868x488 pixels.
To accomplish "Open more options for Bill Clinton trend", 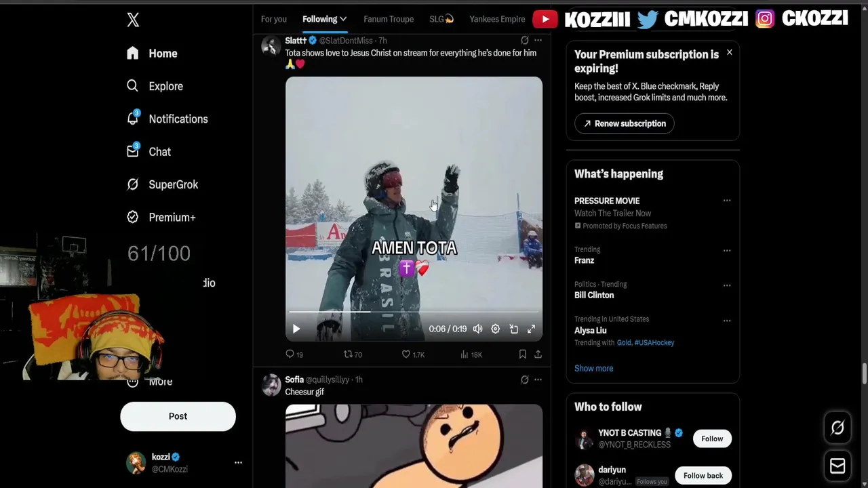I will (x=727, y=285).
